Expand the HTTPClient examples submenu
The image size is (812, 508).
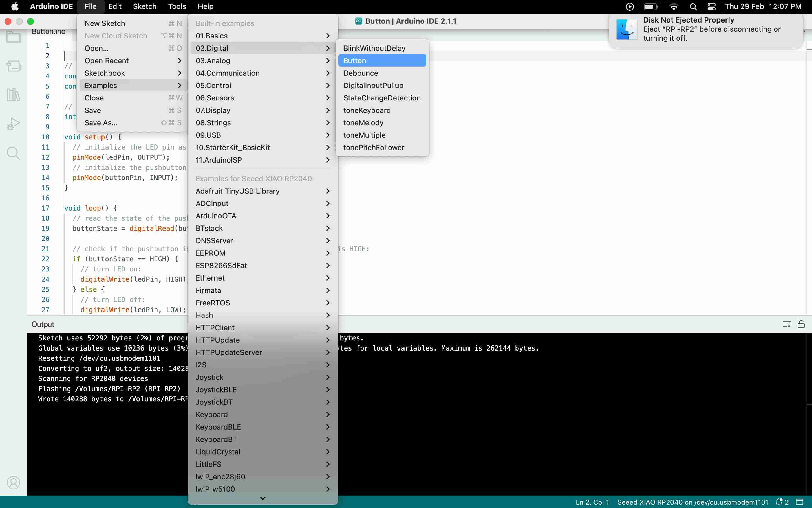[263, 328]
